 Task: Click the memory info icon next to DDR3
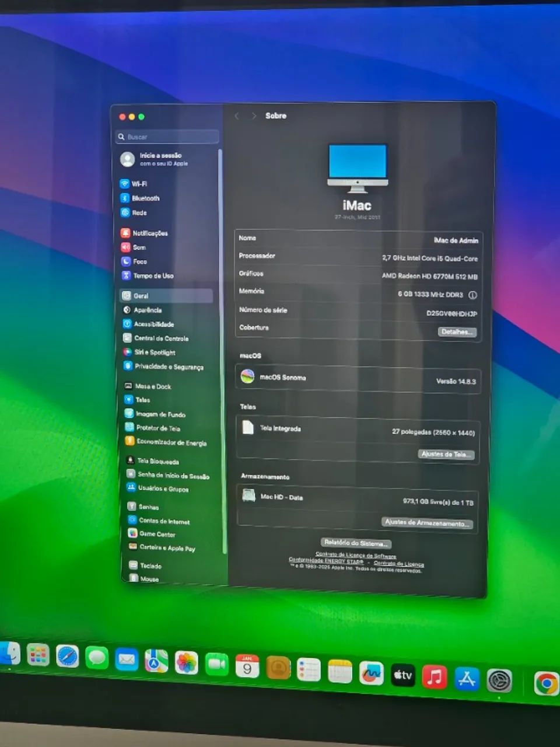(473, 295)
